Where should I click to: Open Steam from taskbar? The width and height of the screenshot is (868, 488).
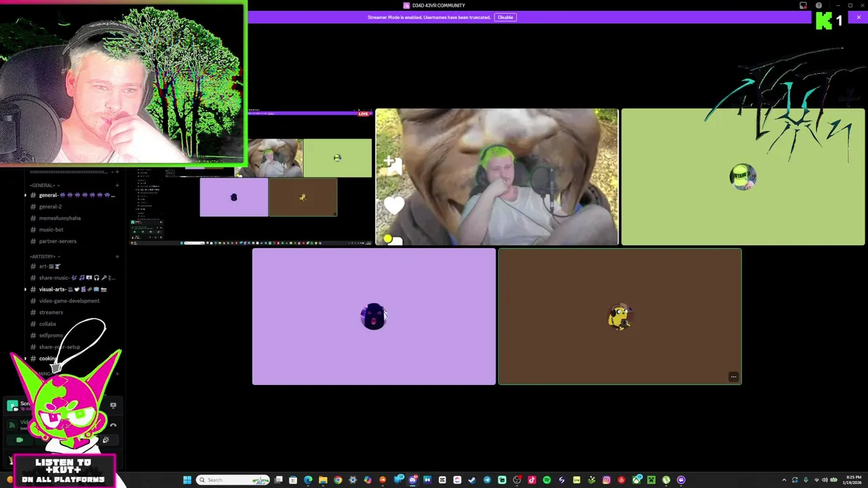[x=471, y=480]
